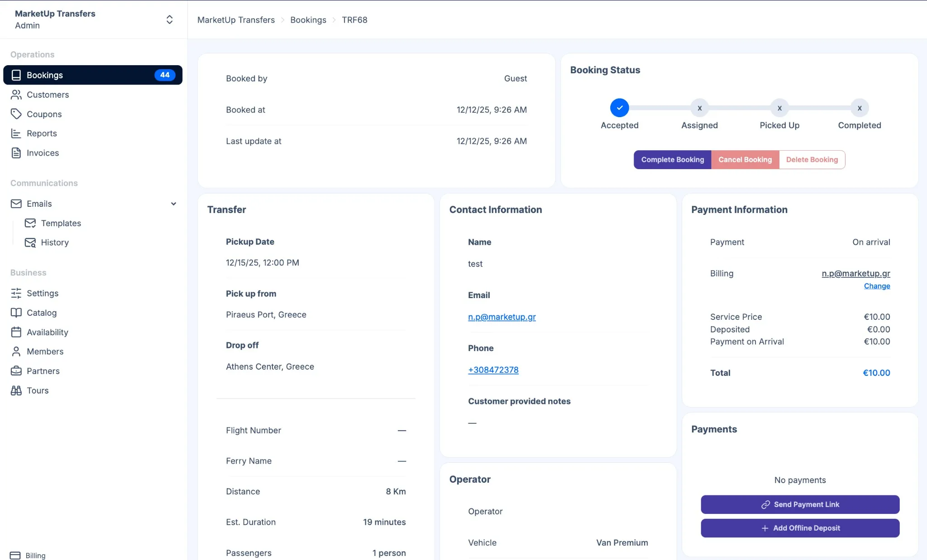Image resolution: width=927 pixels, height=560 pixels.
Task: Go to Bookings breadcrumb
Action: (308, 20)
